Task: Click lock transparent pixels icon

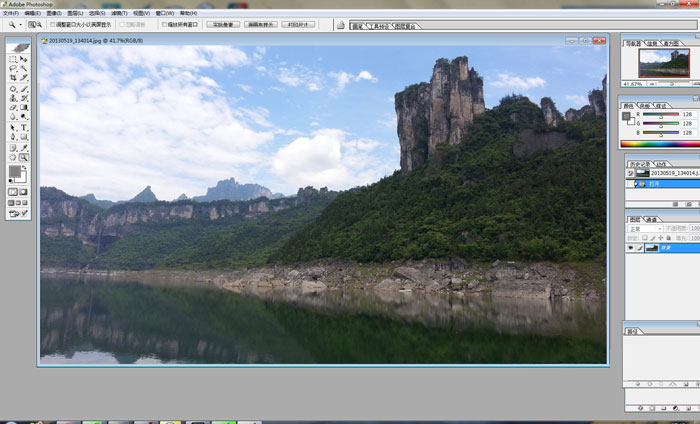Action: [645, 238]
